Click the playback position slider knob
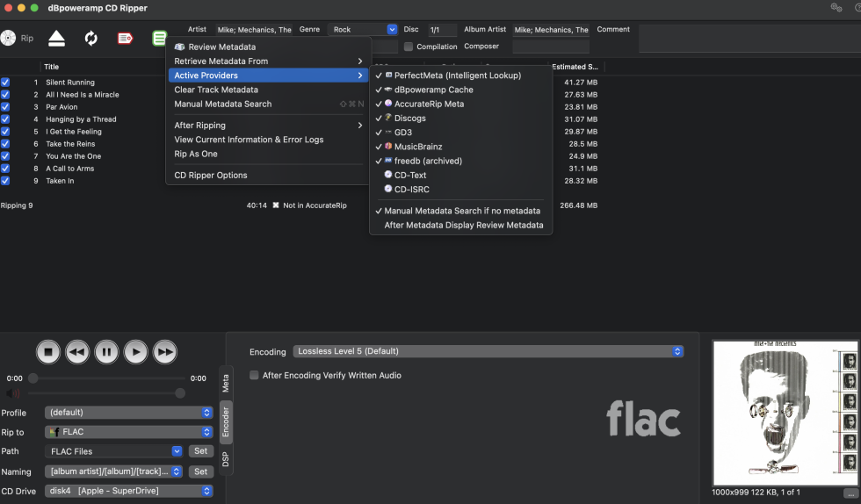Image resolution: width=861 pixels, height=504 pixels. (x=33, y=378)
